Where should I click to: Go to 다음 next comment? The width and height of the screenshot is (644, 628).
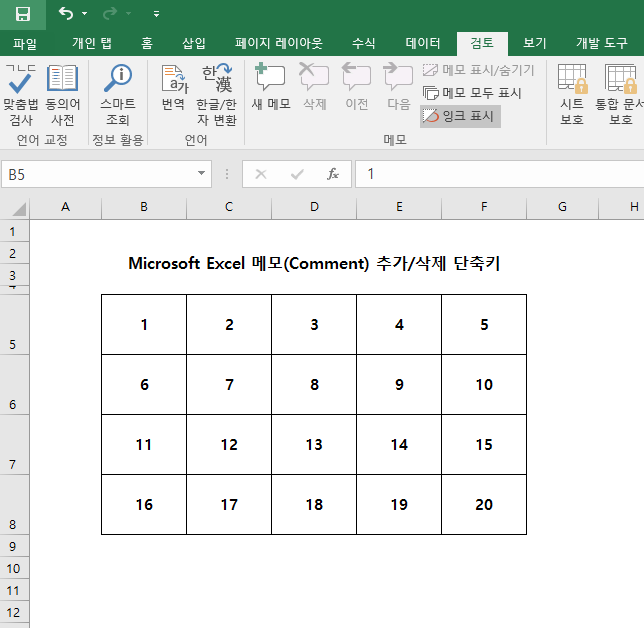click(398, 87)
